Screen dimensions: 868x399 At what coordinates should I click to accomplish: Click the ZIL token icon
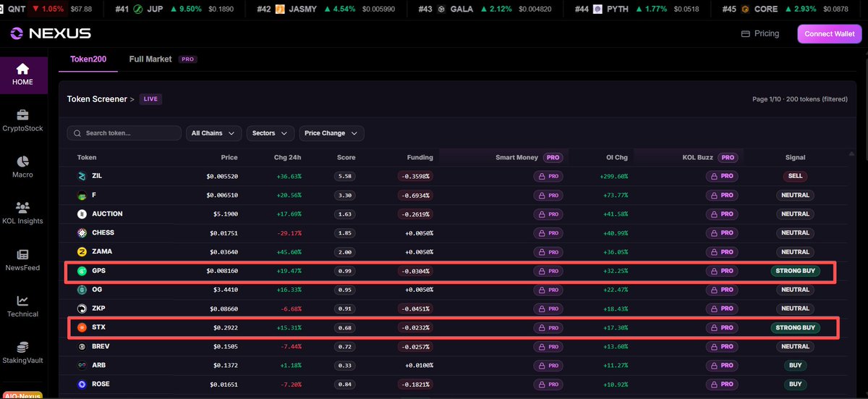pyautogui.click(x=82, y=176)
